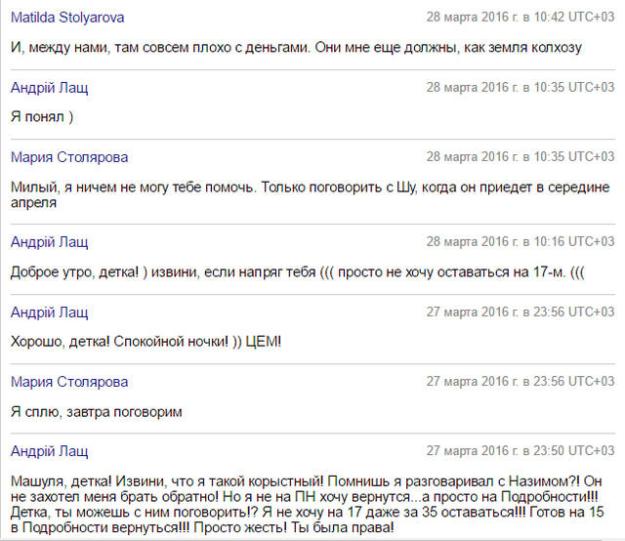625x541 pixels.
Task: Select the message 'Доброе утро, детка!'
Action: point(278,272)
